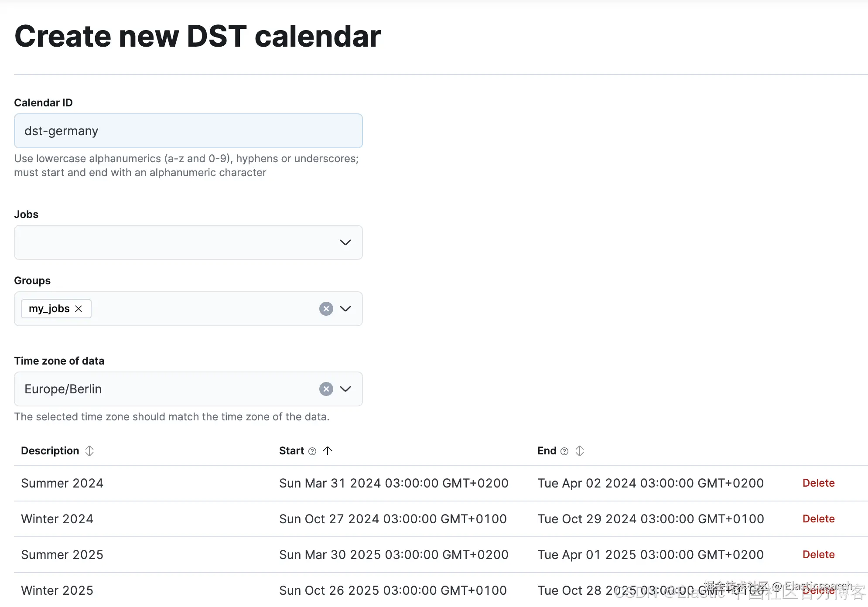
Task: Show help tooltip for End column
Action: click(x=564, y=451)
